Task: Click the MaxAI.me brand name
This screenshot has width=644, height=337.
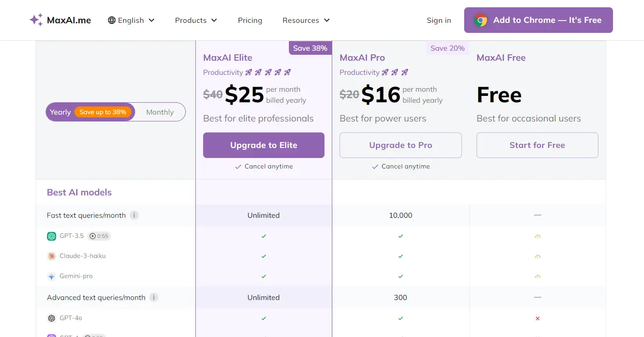Action: click(69, 20)
